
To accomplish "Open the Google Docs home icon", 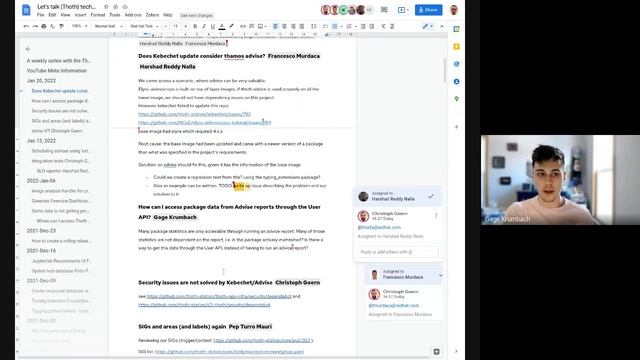I will (26, 10).
